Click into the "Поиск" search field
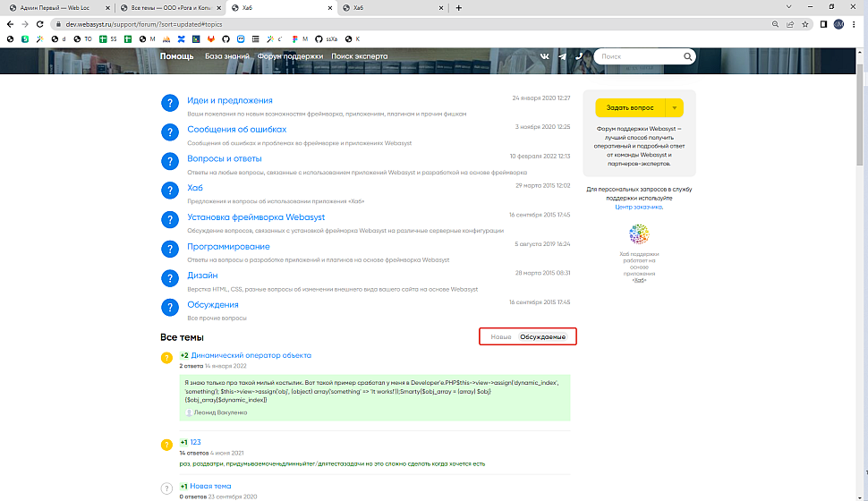Image resolution: width=868 pixels, height=501 pixels. pos(640,56)
